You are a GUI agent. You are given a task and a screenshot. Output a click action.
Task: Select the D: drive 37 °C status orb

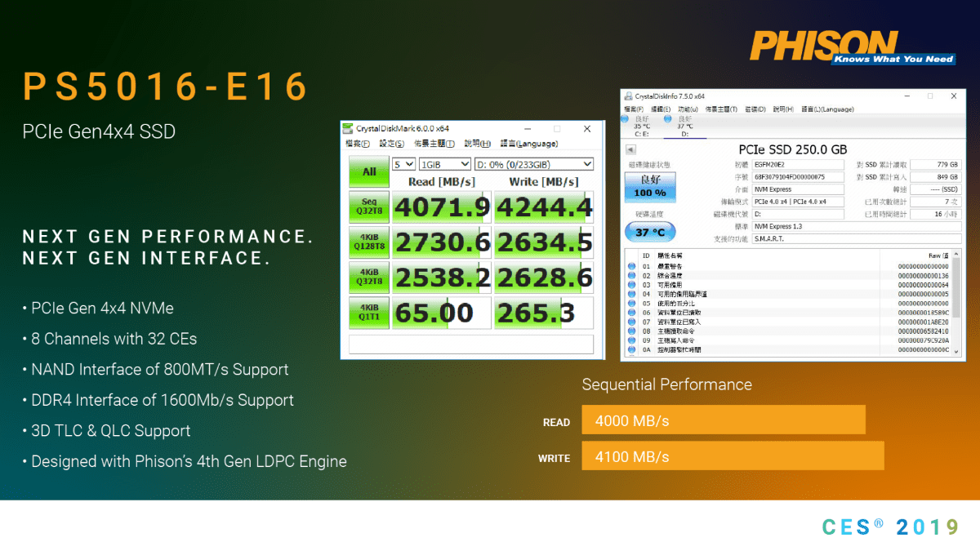[667, 119]
